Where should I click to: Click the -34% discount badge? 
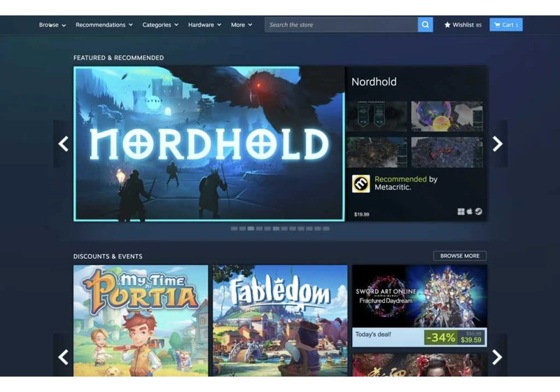pyautogui.click(x=441, y=337)
